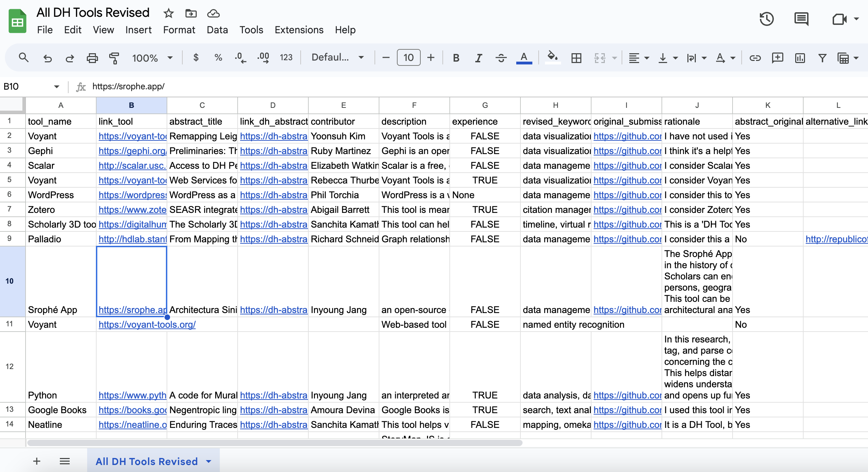Open version history
The width and height of the screenshot is (868, 472).
click(766, 19)
